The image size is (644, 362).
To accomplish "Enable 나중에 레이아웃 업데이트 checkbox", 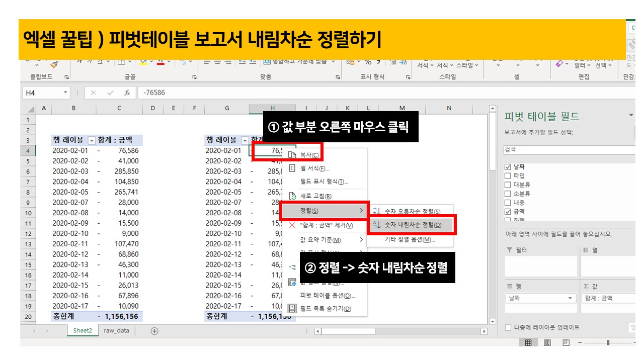I will point(508,328).
